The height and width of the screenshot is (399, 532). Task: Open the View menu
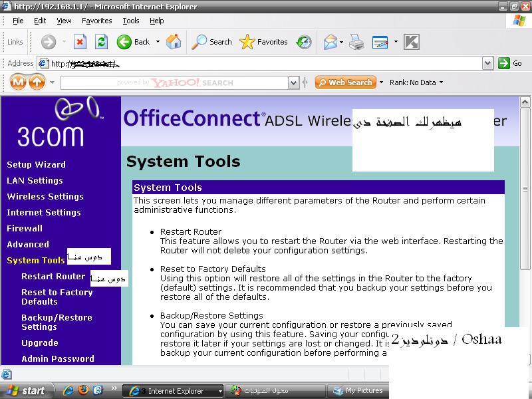point(64,21)
